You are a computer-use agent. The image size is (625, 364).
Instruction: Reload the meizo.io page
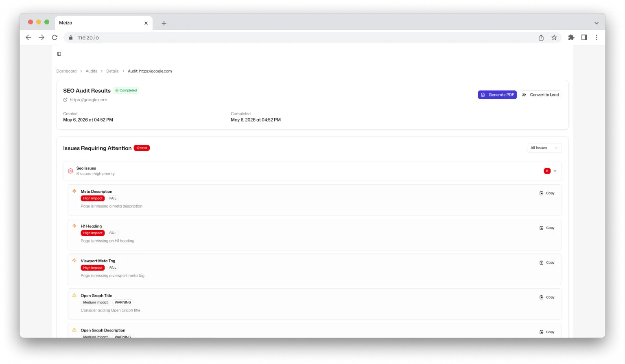click(x=55, y=37)
